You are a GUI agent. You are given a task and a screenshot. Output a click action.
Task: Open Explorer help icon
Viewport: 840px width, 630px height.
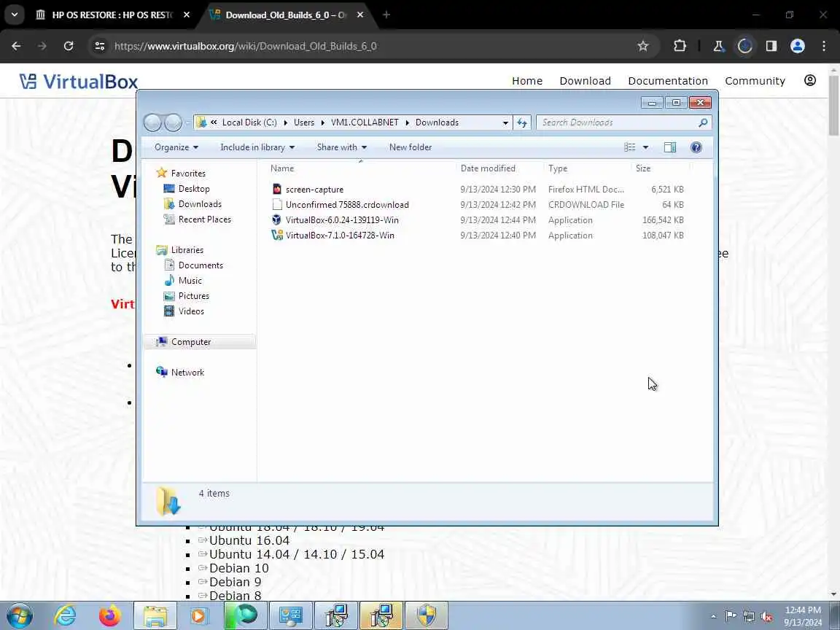pos(696,147)
